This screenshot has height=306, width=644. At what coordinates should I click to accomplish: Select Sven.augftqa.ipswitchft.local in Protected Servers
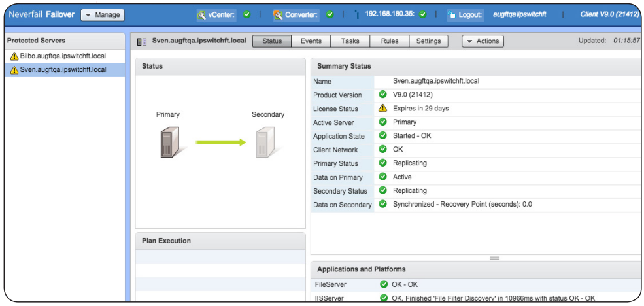(x=65, y=70)
